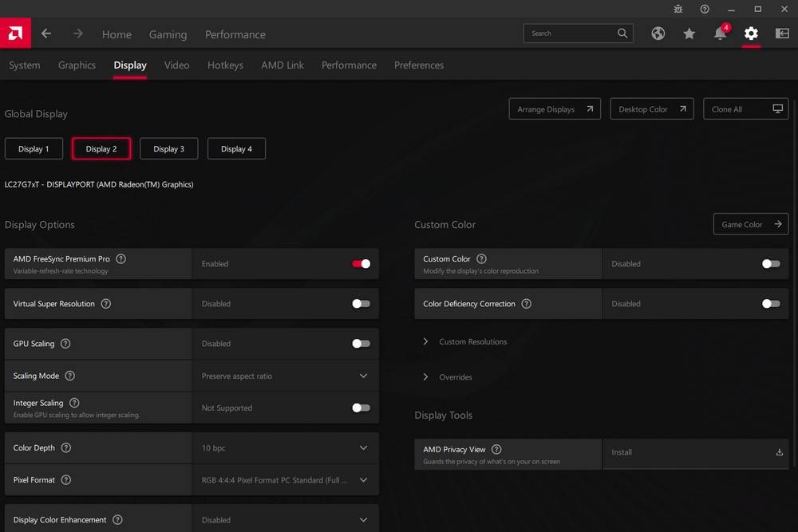Switch to AMD Link tab

pos(282,65)
